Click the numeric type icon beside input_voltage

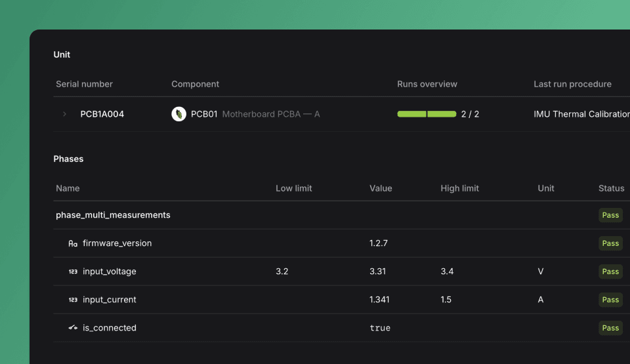(73, 272)
